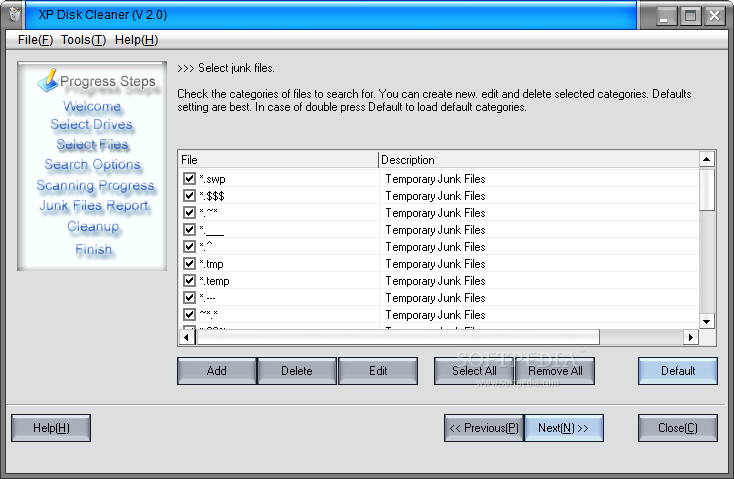The image size is (734, 479).
Task: Click the horizontal scroll right arrow
Action: (x=691, y=337)
